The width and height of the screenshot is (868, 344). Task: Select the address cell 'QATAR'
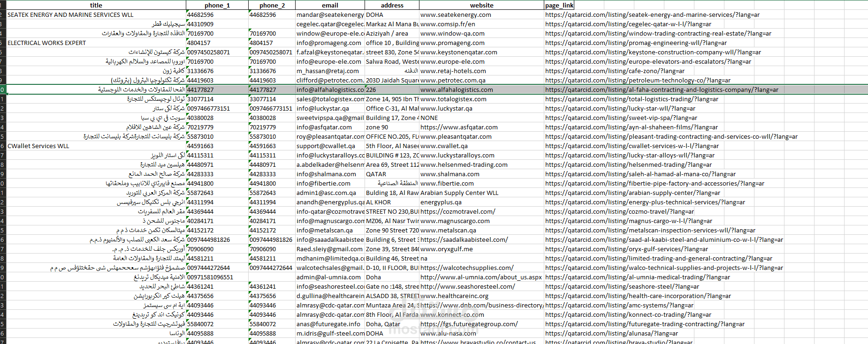click(x=392, y=174)
